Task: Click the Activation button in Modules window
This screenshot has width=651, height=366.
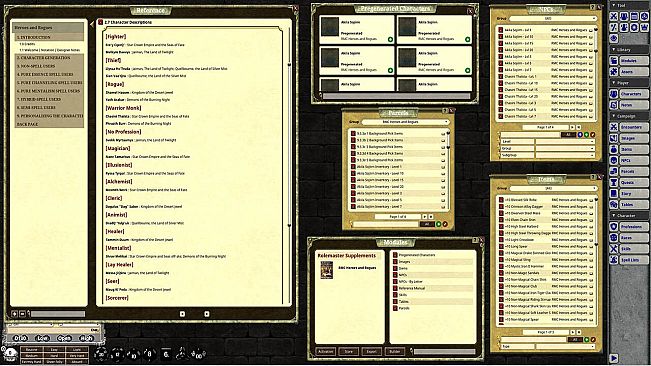Action: point(326,351)
